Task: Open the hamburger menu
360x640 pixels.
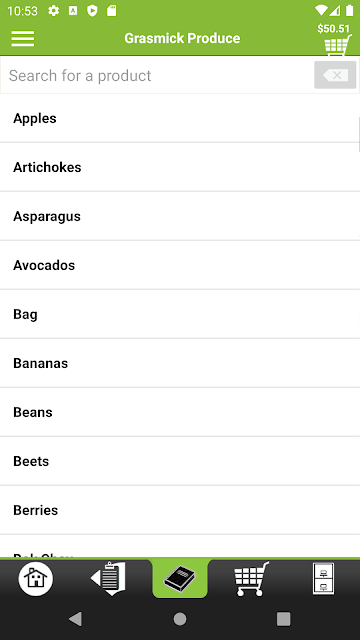Action: (23, 38)
